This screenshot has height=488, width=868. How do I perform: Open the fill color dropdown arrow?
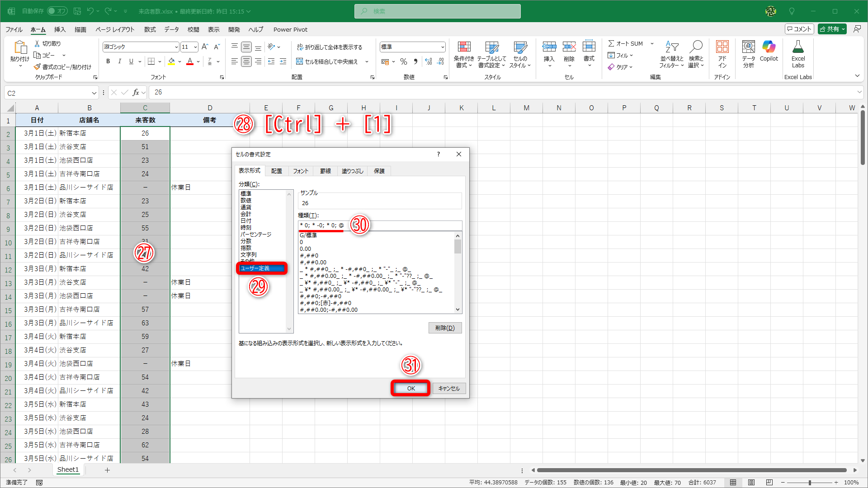tap(179, 61)
